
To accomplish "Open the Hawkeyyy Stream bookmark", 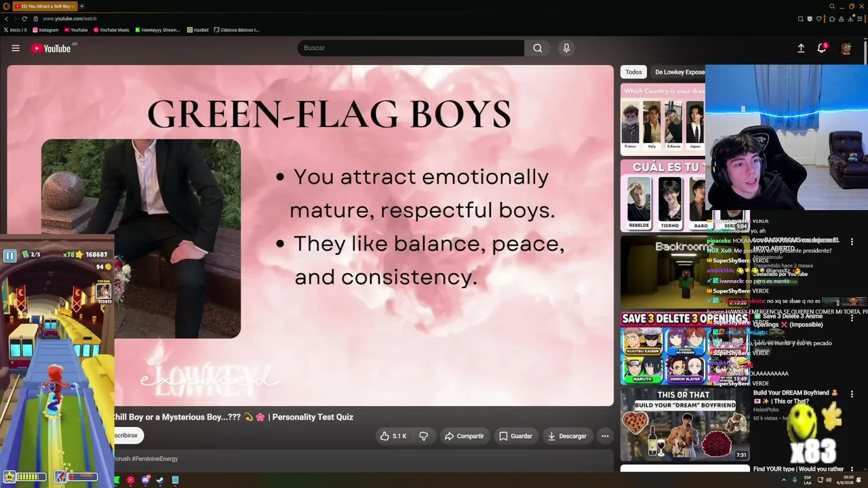I will click(157, 30).
